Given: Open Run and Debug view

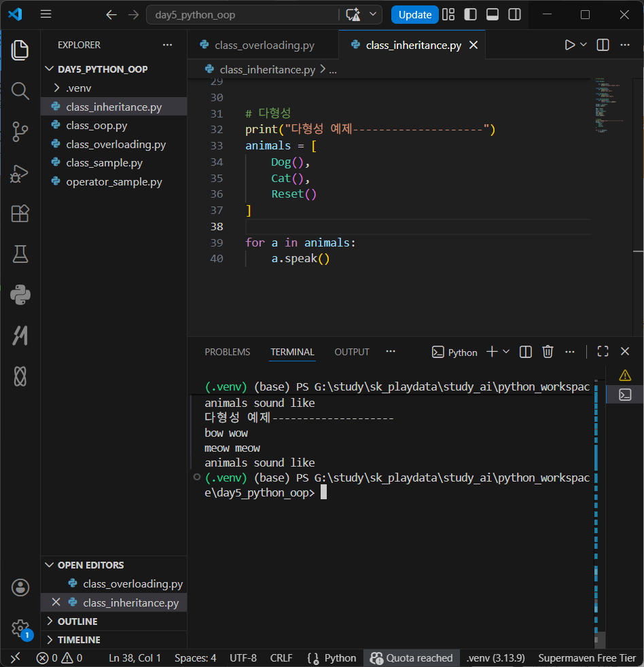Looking at the screenshot, I should (x=20, y=173).
